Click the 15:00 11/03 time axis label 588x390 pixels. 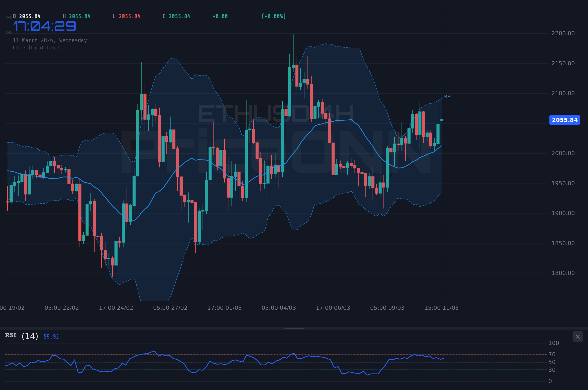pyautogui.click(x=442, y=308)
